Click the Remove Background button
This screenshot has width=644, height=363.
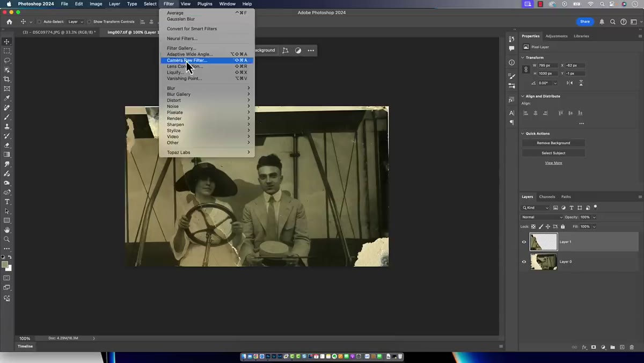click(553, 143)
